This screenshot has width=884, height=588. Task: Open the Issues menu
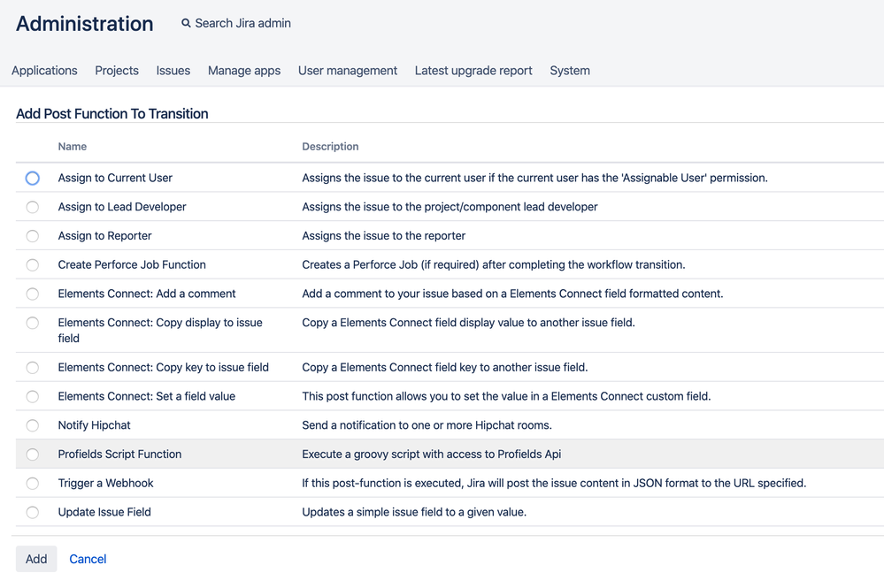(x=173, y=71)
